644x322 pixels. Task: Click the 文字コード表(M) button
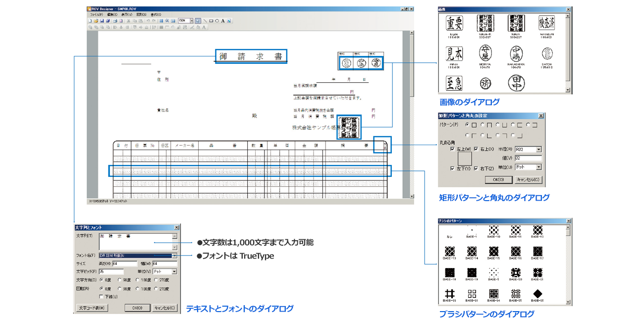(x=92, y=307)
